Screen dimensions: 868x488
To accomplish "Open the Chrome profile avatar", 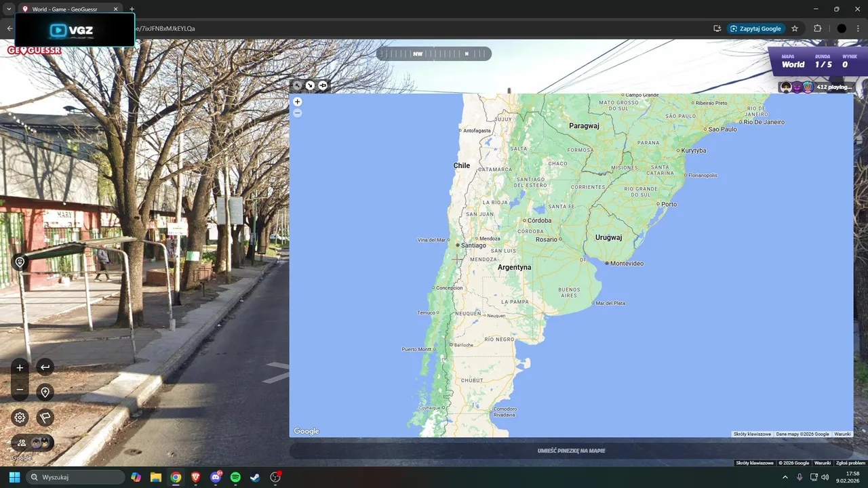I will (x=842, y=28).
